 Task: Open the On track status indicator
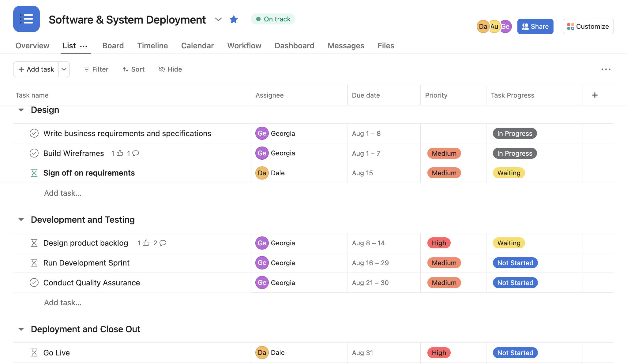pos(272,19)
